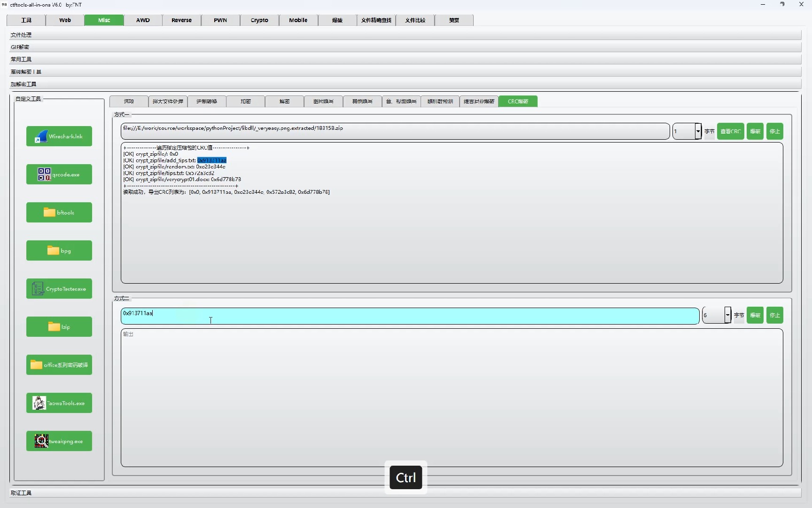Open the qrcode.exe tool
The height and width of the screenshot is (508, 812).
59,175
